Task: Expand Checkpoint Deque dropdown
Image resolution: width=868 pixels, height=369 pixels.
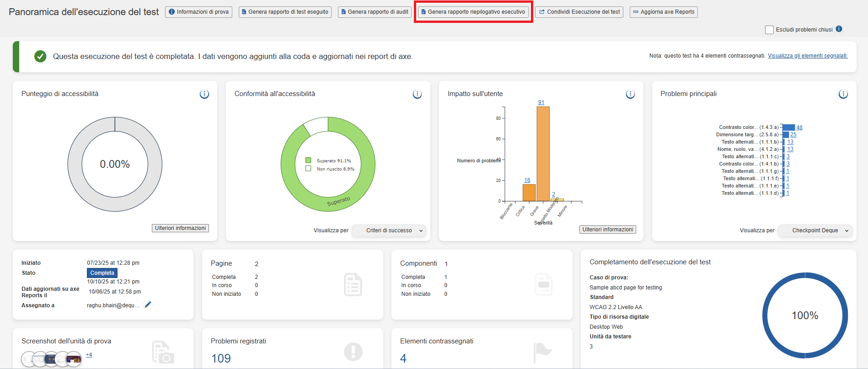Action: (x=815, y=230)
